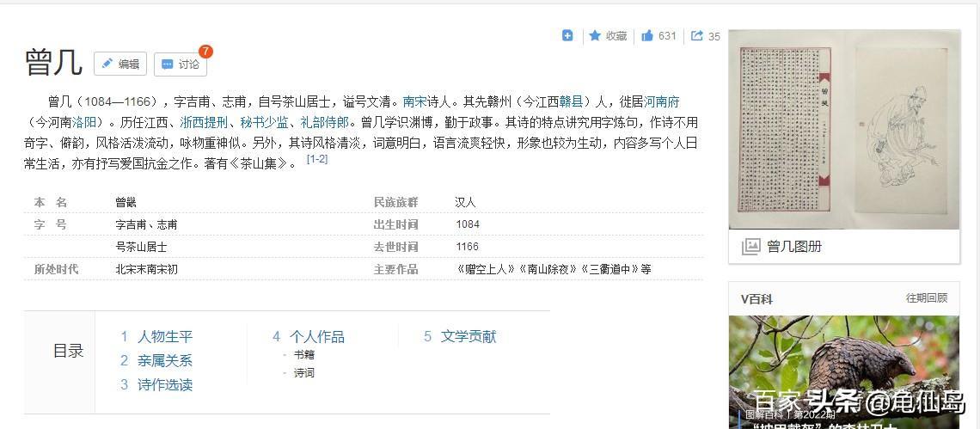Image resolution: width=980 pixels, height=429 pixels.
Task: Open the 曾几 book album thumbnail
Action: point(842,129)
